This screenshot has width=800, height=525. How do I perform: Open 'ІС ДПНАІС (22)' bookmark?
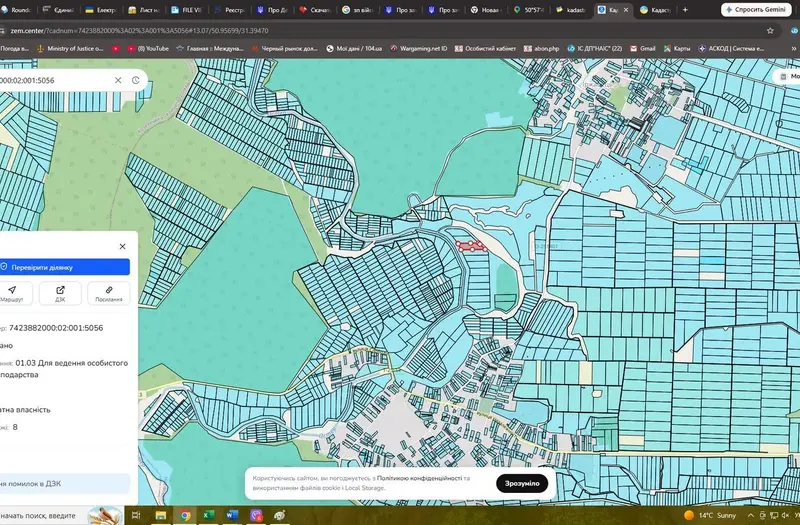594,48
